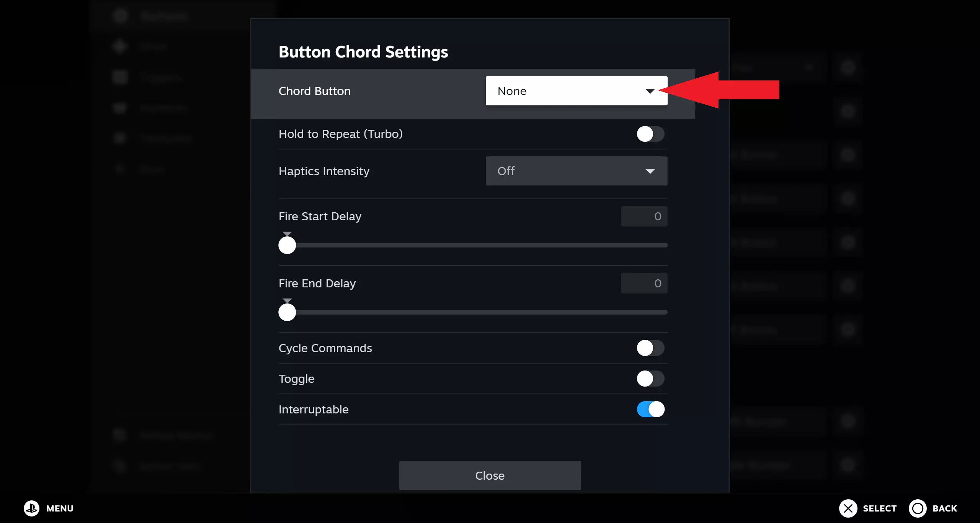Image resolution: width=980 pixels, height=523 pixels.
Task: Click the arrow icon in Chord Button dropdown
Action: coord(650,91)
